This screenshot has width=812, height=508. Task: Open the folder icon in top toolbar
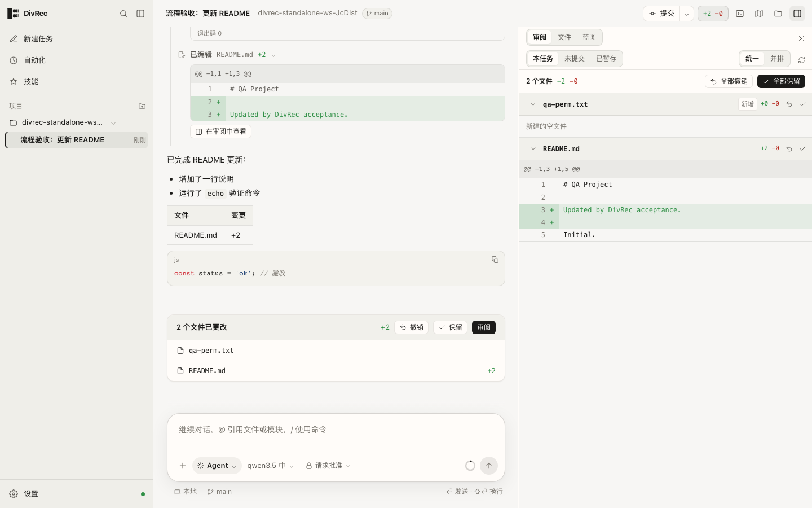click(x=778, y=14)
